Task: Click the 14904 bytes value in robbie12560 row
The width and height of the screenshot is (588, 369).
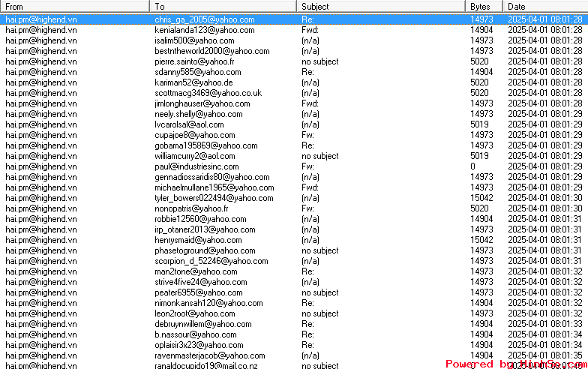Action: [481, 219]
